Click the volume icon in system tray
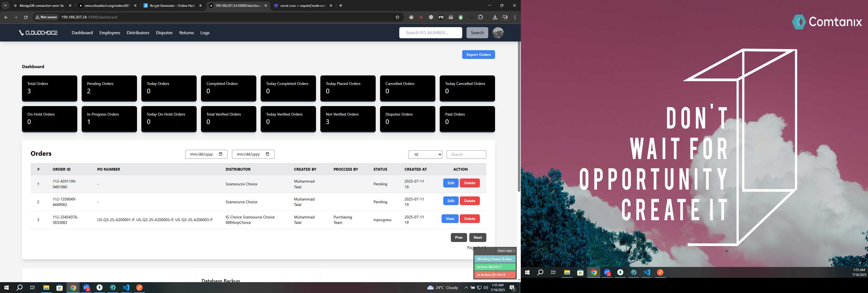The width and height of the screenshot is (868, 293). [x=486, y=288]
